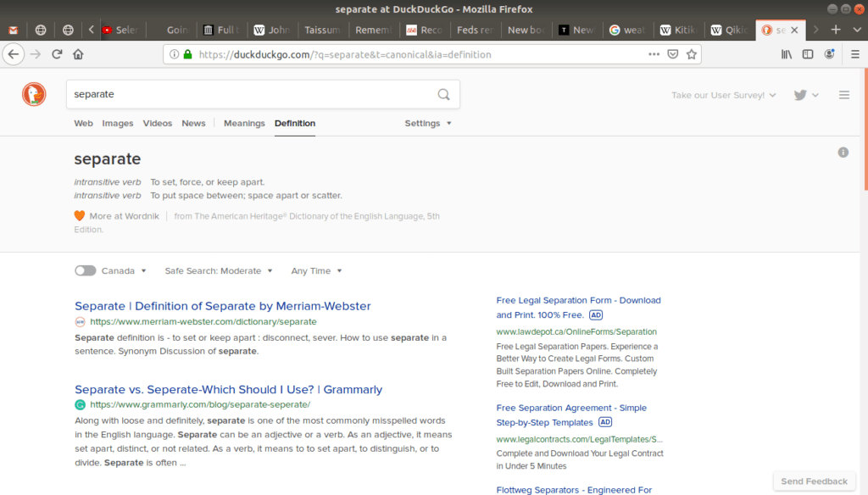Go to the Firefox home page
This screenshot has width=868, height=495.
click(x=78, y=54)
